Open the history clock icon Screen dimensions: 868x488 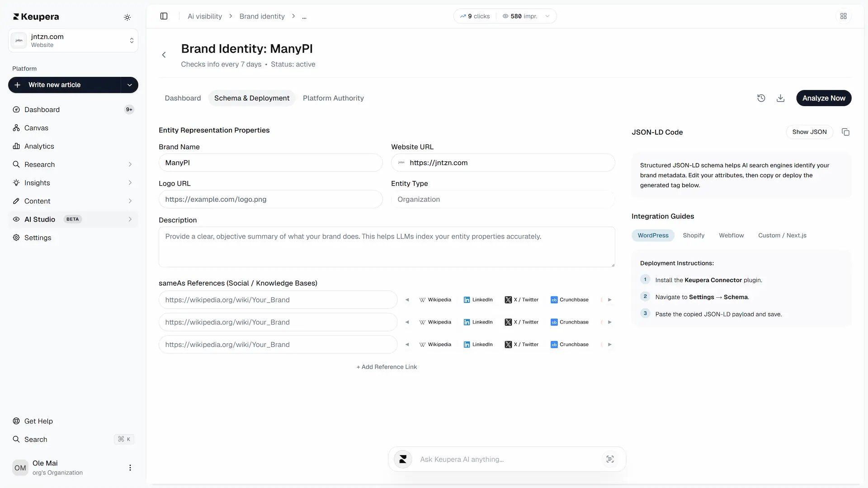coord(761,98)
